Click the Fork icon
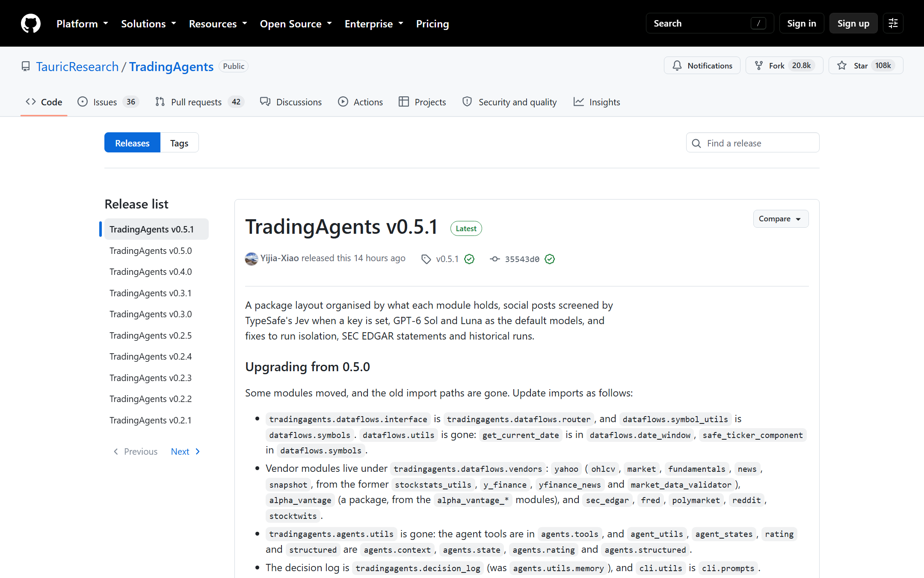 [x=759, y=66]
